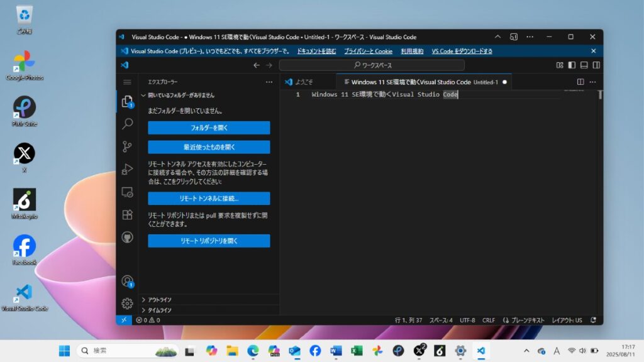Screen dimensions: 644x362
Task: Open the Explorer view in activity bar
Action: (x=127, y=101)
